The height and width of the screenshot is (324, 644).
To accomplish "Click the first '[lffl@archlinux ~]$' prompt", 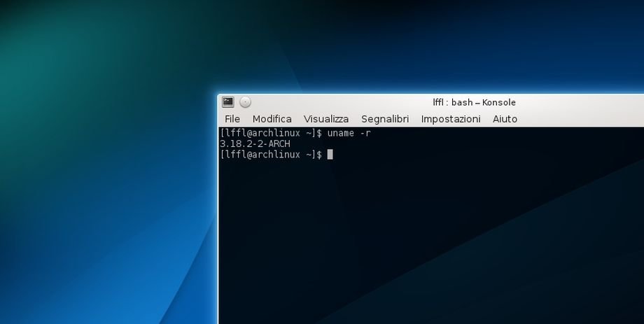I will [271, 133].
